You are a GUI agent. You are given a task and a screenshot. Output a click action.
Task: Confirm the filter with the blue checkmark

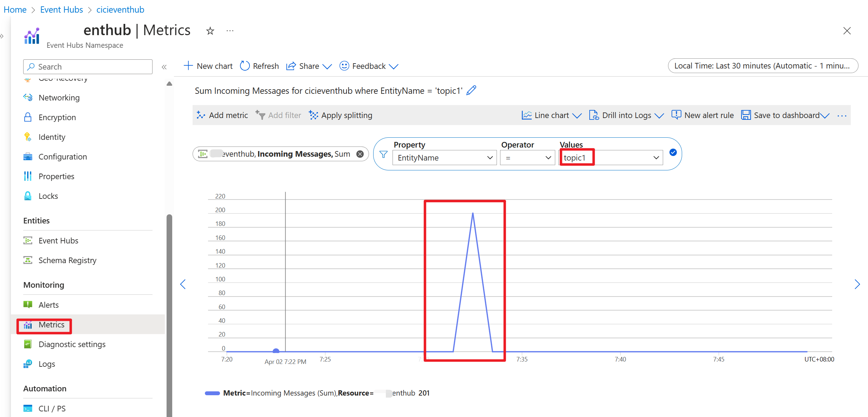(673, 152)
